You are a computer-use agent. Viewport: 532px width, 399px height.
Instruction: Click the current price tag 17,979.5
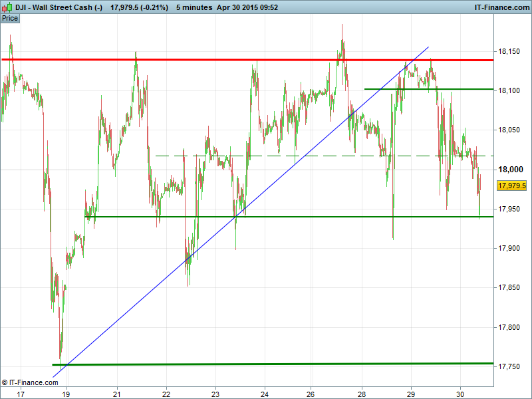pos(511,186)
